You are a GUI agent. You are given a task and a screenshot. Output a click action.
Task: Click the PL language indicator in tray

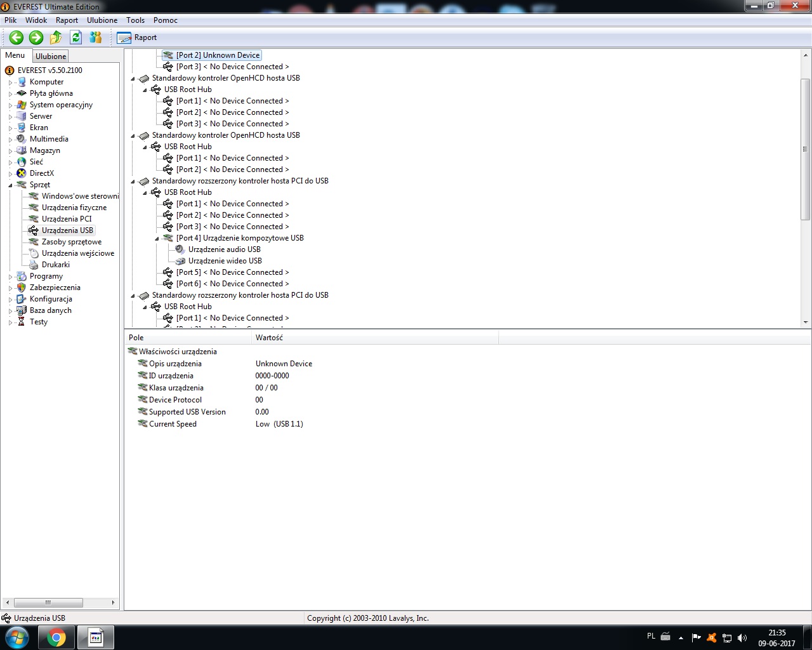pos(651,636)
